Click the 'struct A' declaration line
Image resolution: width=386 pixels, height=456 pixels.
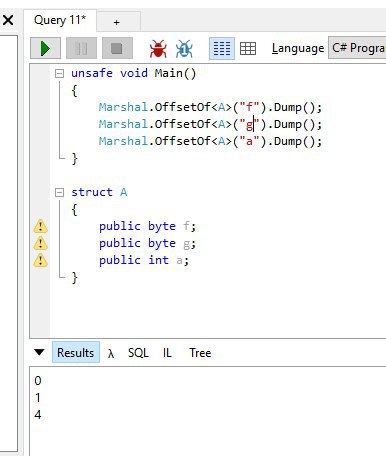pos(99,192)
